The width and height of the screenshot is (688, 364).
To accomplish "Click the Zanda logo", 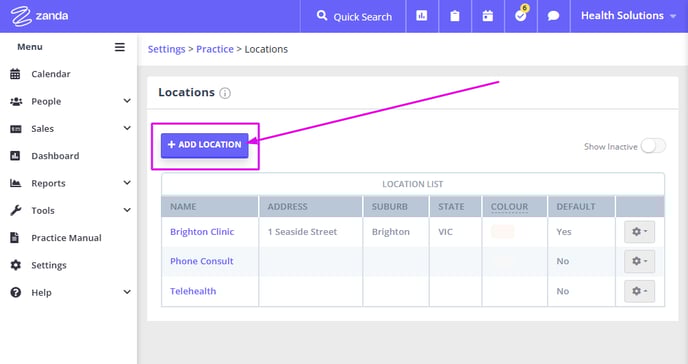I will (39, 16).
